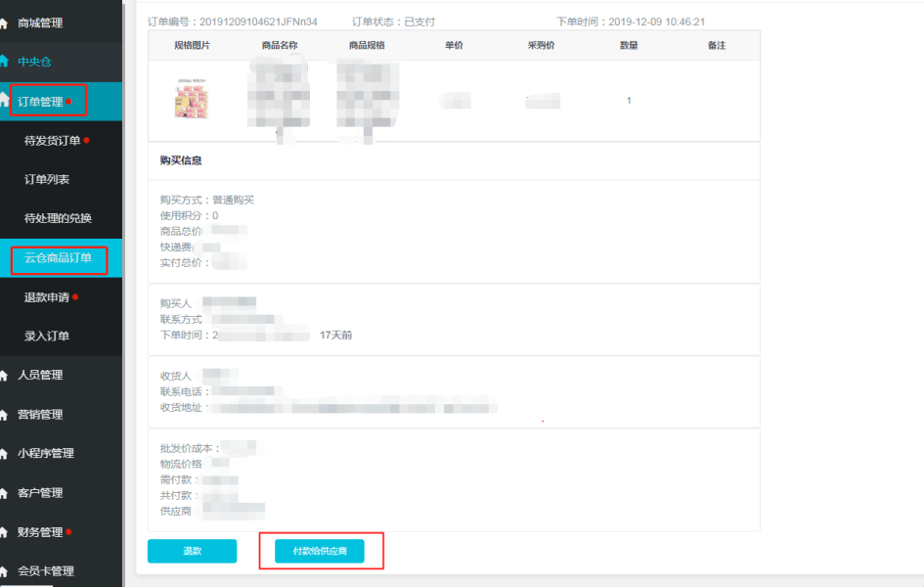The height and width of the screenshot is (587, 924).
Task: Collapse the 订单管理 menu section
Action: 40,101
